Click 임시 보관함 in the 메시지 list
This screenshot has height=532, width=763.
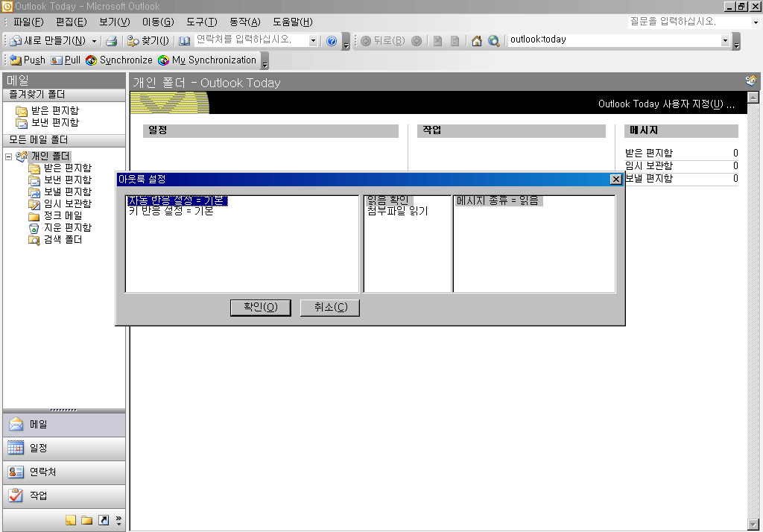[x=649, y=166]
